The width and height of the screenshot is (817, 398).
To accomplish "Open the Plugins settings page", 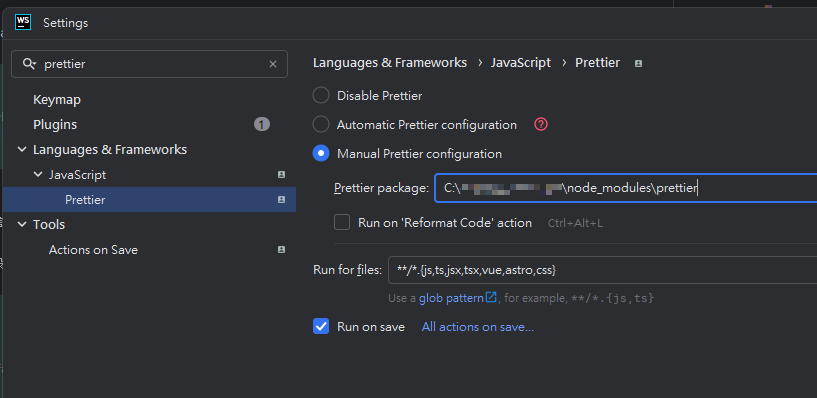I will click(55, 125).
